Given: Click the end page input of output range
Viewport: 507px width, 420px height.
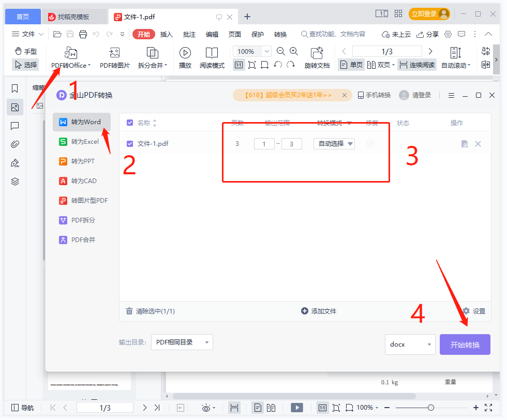Looking at the screenshot, I should click(292, 144).
